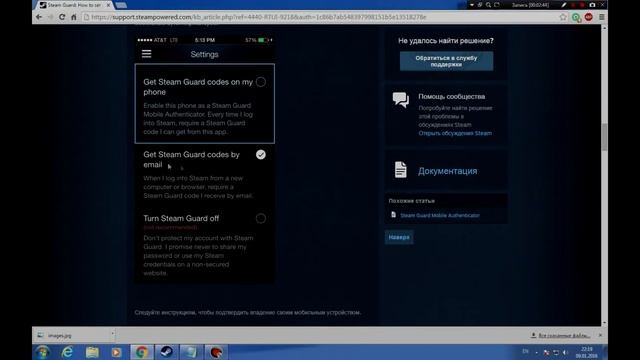The image size is (640, 360).
Task: Click the community help chat bubbles icon
Action: tap(401, 100)
